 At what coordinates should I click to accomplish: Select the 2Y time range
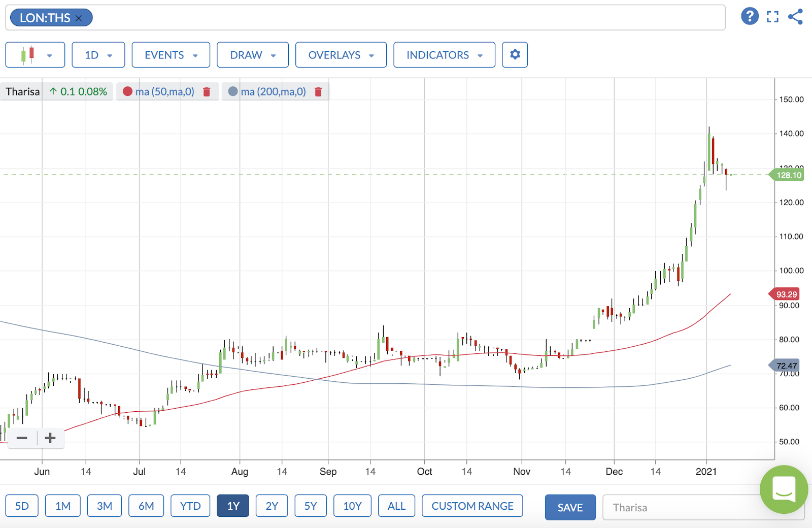click(272, 506)
